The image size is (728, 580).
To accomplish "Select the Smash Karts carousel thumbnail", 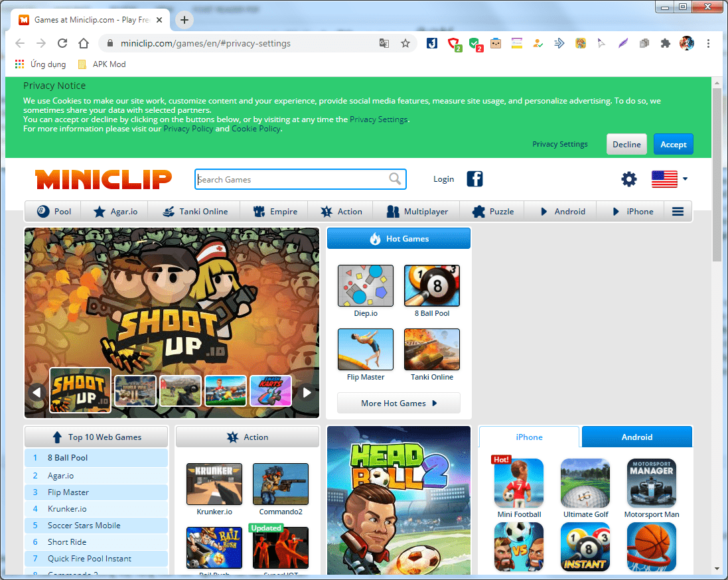I will tap(271, 390).
